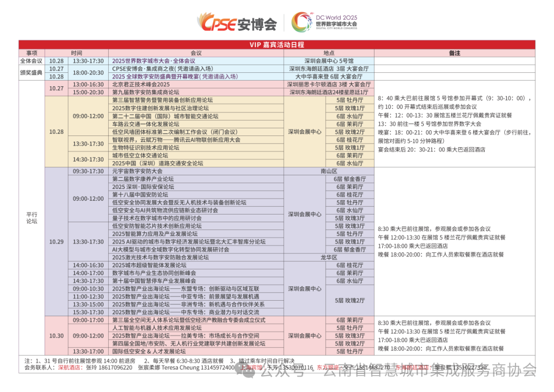
Task: Click the 备注 column header
Action: [x=454, y=53]
